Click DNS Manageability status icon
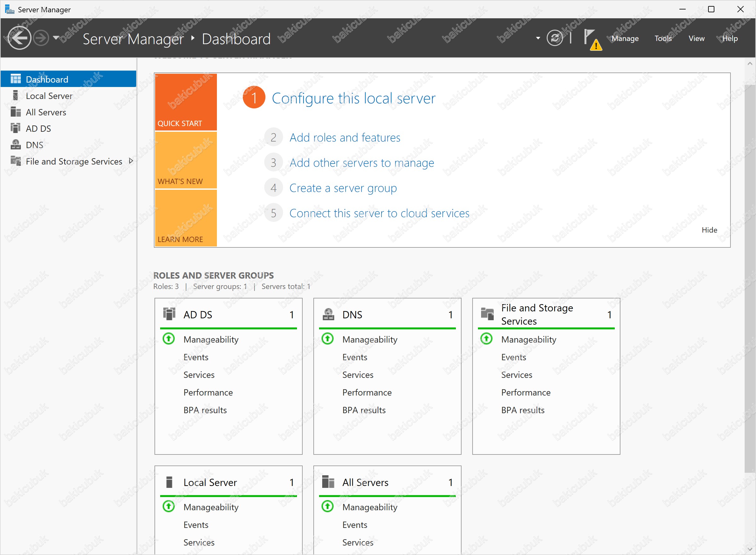This screenshot has width=756, height=555. coord(328,339)
